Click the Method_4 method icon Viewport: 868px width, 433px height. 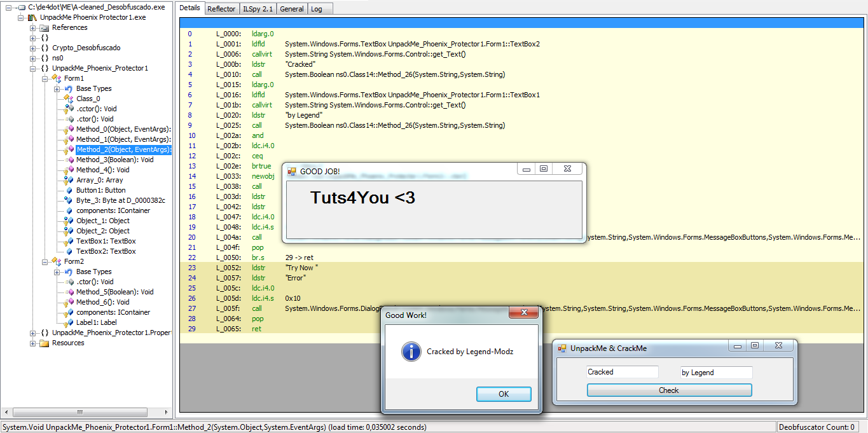pyautogui.click(x=69, y=170)
